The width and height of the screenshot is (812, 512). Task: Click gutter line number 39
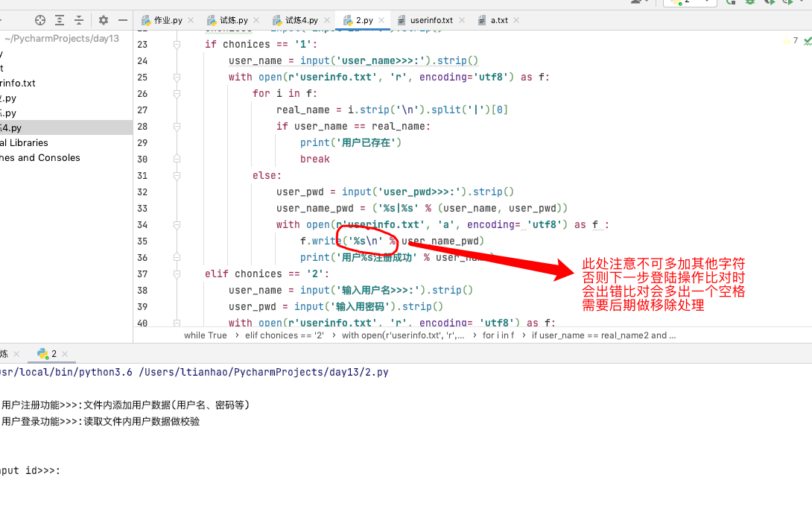coord(142,307)
